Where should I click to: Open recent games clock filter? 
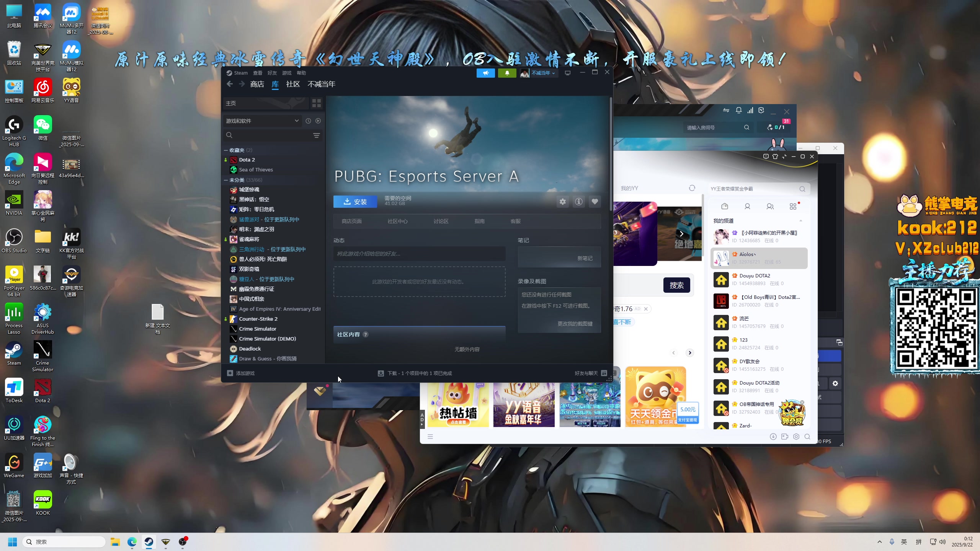308,121
